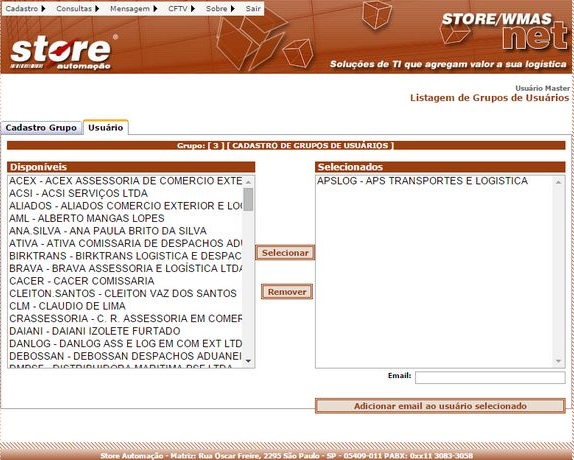Click Sair to log out
Image resolution: width=574 pixels, height=460 pixels.
(253, 8)
